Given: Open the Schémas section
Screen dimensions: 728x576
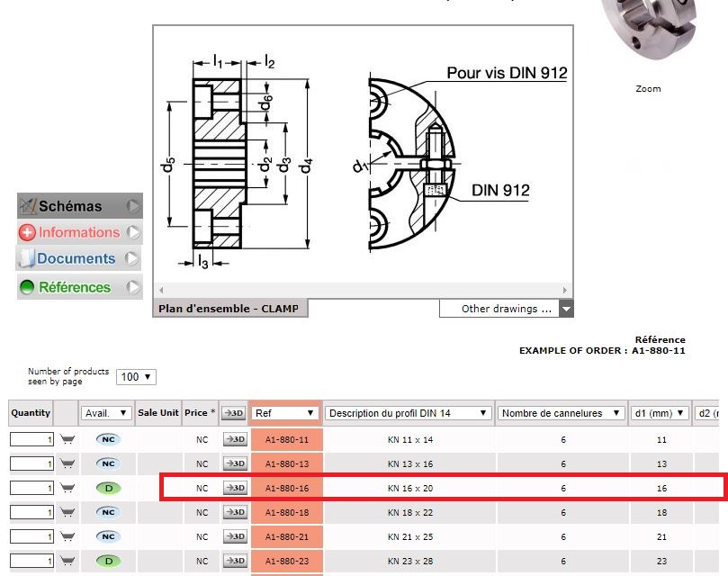Looking at the screenshot, I should pyautogui.click(x=79, y=206).
